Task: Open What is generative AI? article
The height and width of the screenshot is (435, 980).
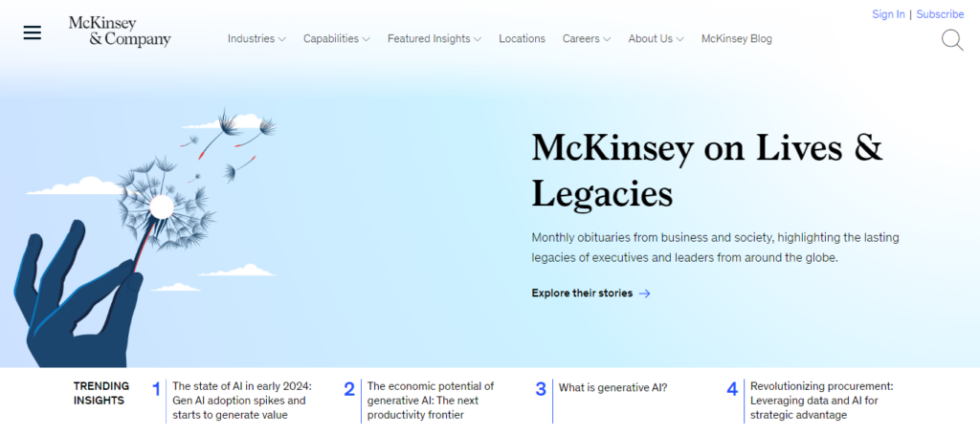Action: coord(612,387)
